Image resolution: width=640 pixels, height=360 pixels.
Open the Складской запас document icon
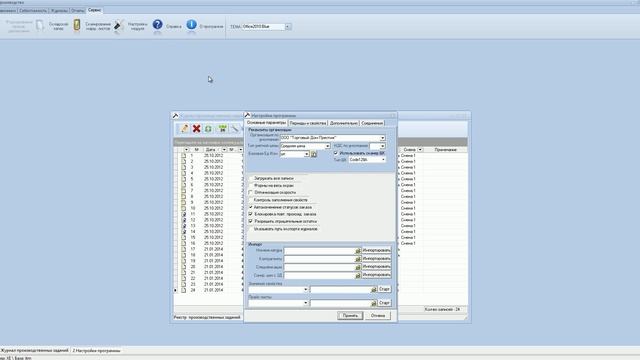[x=40, y=25]
